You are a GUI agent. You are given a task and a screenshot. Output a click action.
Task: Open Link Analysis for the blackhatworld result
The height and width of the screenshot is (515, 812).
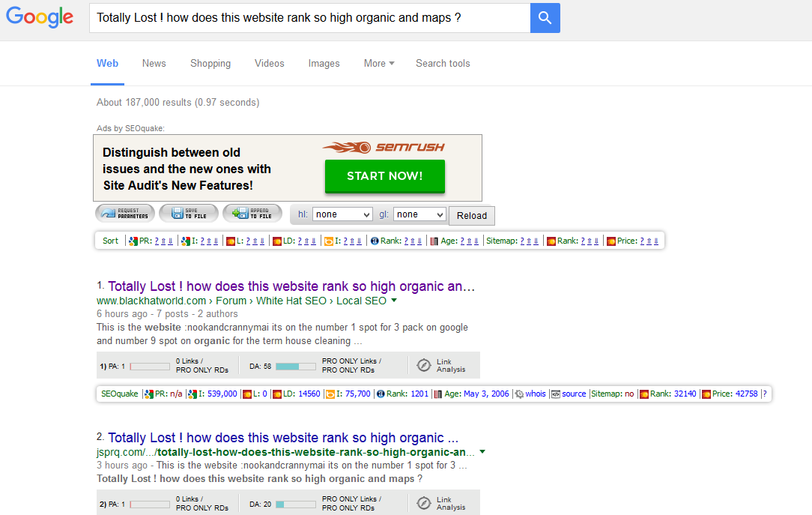click(x=442, y=365)
